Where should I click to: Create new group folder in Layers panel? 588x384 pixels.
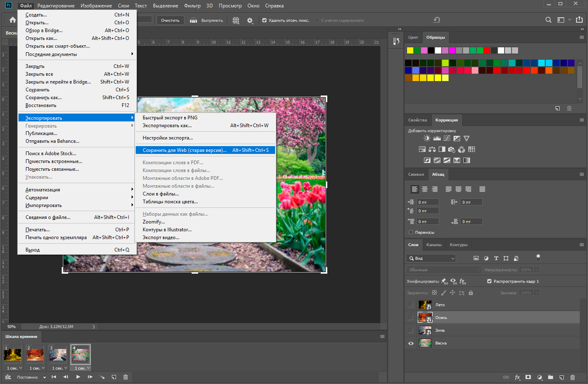[550, 377]
